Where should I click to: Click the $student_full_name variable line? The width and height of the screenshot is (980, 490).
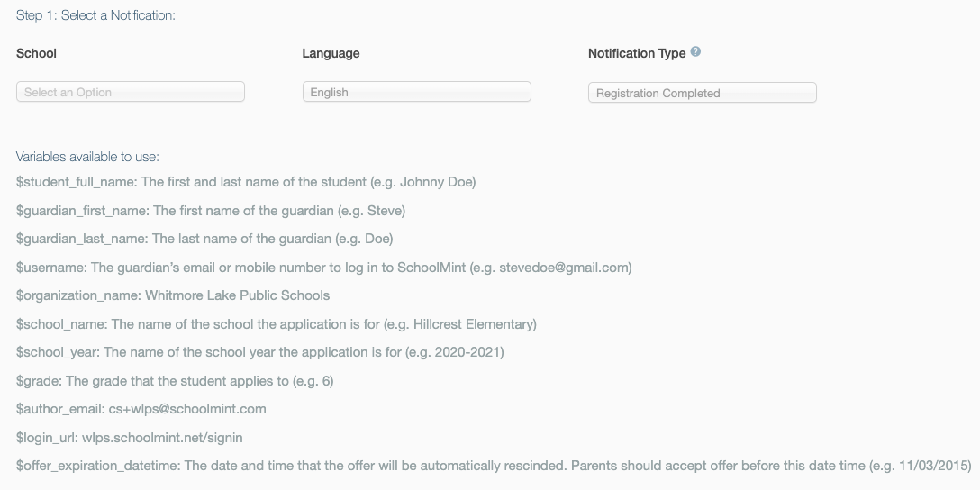tap(246, 182)
